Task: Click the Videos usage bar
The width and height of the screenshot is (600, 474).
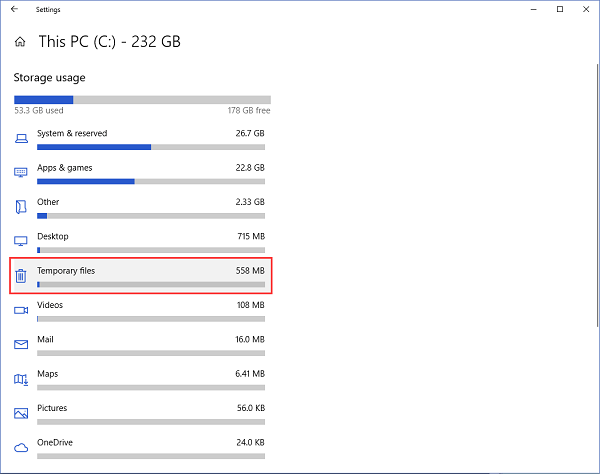Action: [151, 319]
